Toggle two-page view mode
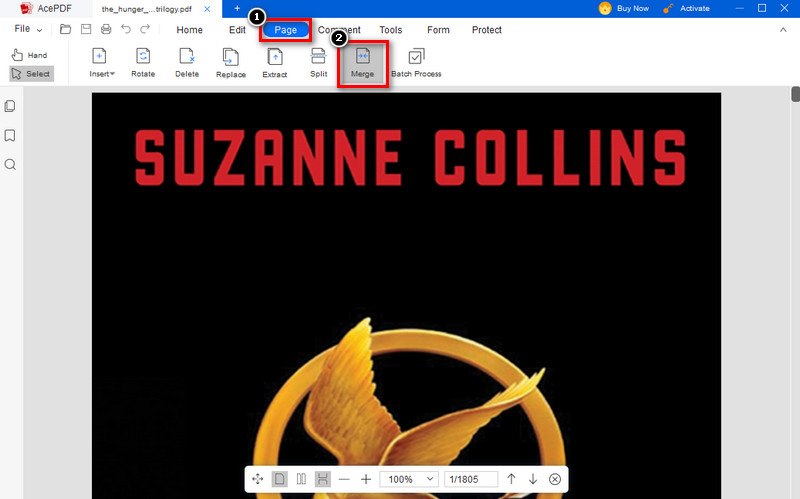The height and width of the screenshot is (499, 800). [x=301, y=479]
